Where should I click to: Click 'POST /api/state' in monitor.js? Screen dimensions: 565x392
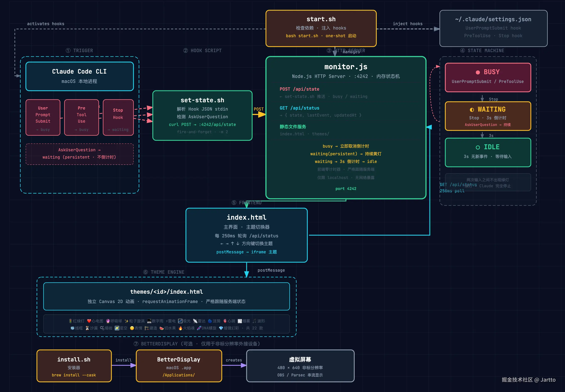tap(299, 89)
